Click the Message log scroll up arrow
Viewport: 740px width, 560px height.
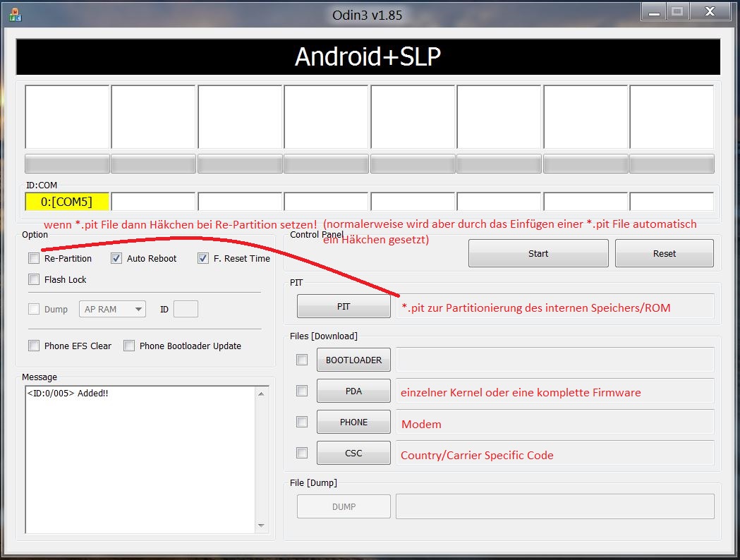[x=262, y=394]
